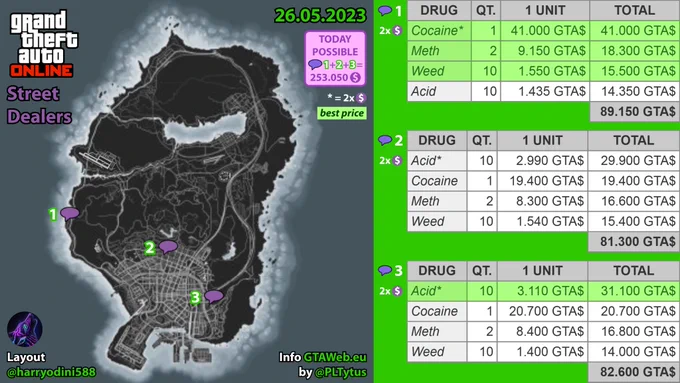680x383 pixels.
Task: Click the 3.110 GTA$ unit price
Action: tap(543, 291)
